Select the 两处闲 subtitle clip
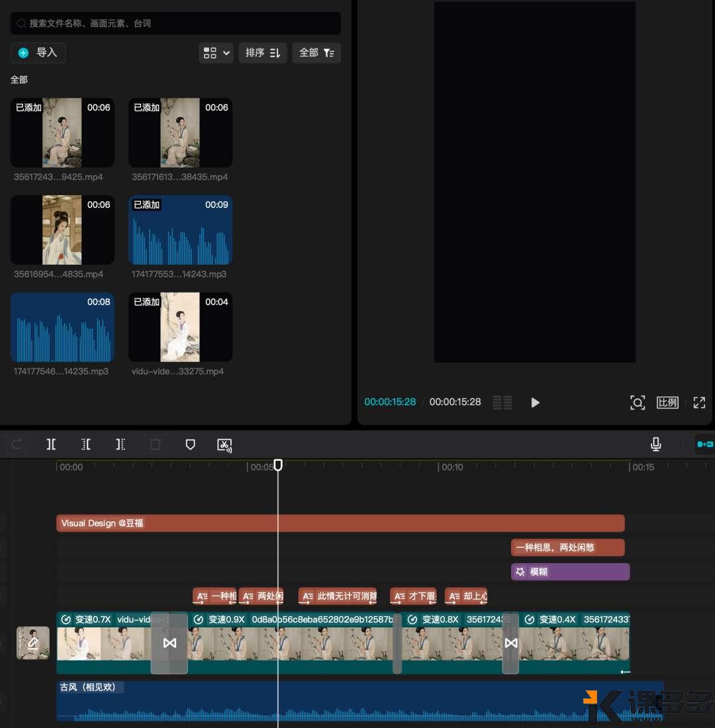 [x=261, y=596]
